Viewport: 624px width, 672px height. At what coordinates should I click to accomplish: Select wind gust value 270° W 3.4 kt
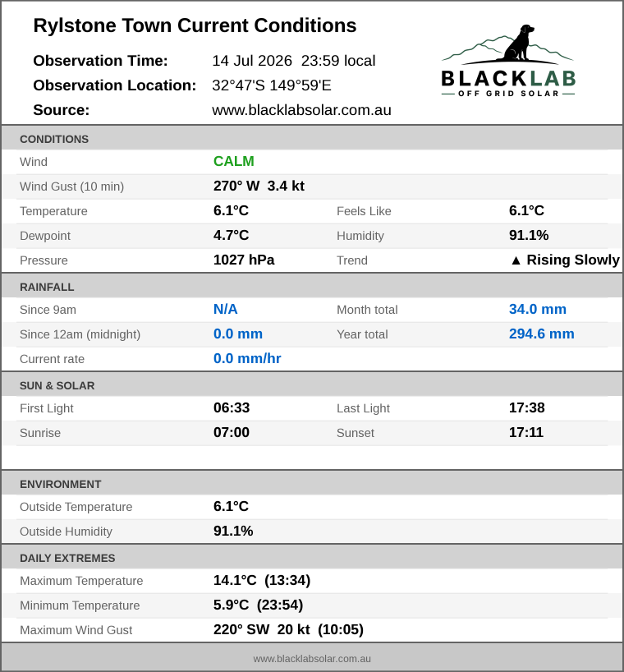coord(259,186)
